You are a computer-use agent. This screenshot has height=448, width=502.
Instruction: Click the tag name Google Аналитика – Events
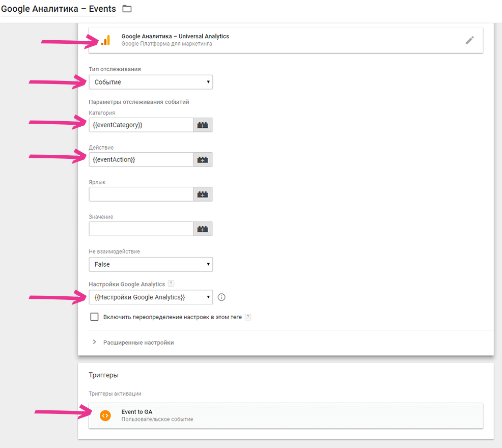pos(59,9)
